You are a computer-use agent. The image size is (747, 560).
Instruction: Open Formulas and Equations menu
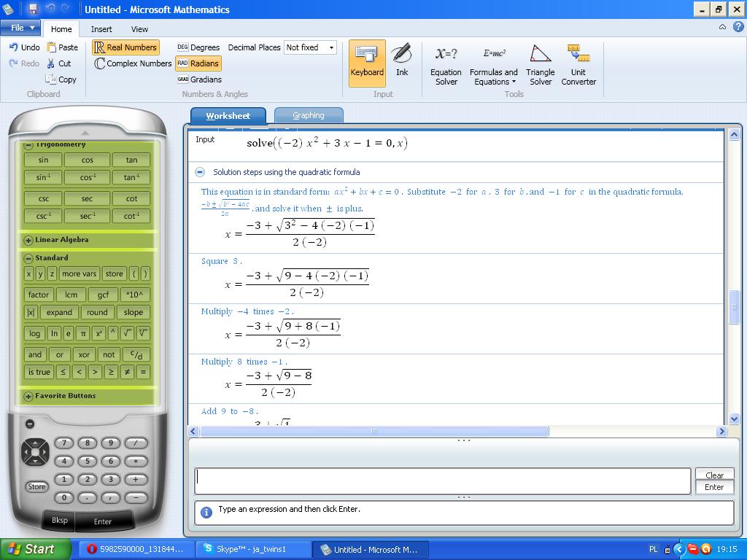493,66
